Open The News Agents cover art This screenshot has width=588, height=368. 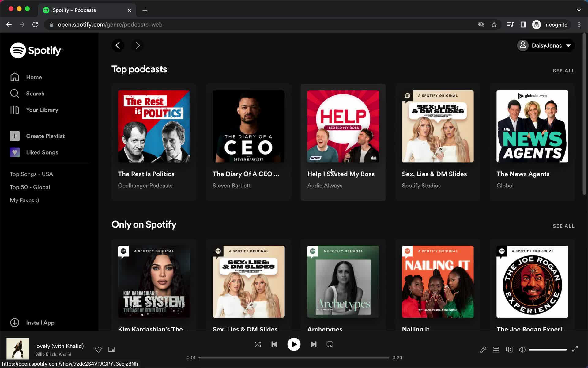coord(532,126)
